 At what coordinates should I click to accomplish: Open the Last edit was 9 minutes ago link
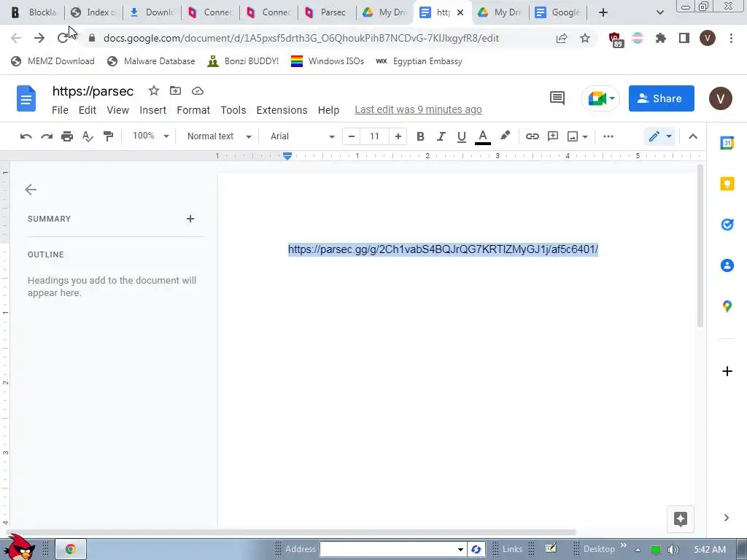pos(418,109)
